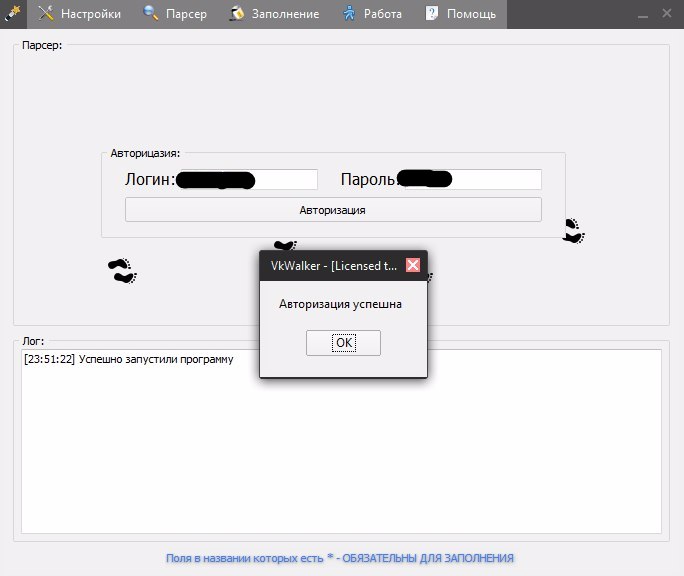This screenshot has width=684, height=576.
Task: Open the Работа menu with walking figure icon
Action: [372, 14]
